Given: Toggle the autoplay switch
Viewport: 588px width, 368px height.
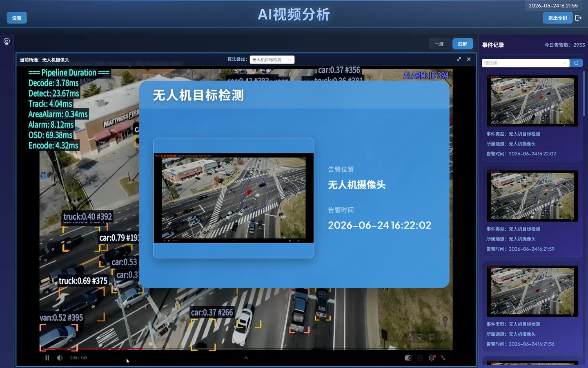Looking at the screenshot, I should 408,358.
